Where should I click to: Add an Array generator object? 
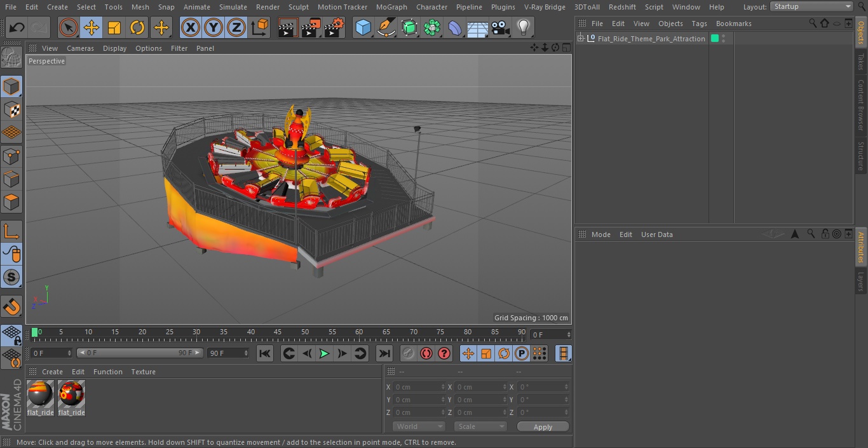pyautogui.click(x=432, y=28)
